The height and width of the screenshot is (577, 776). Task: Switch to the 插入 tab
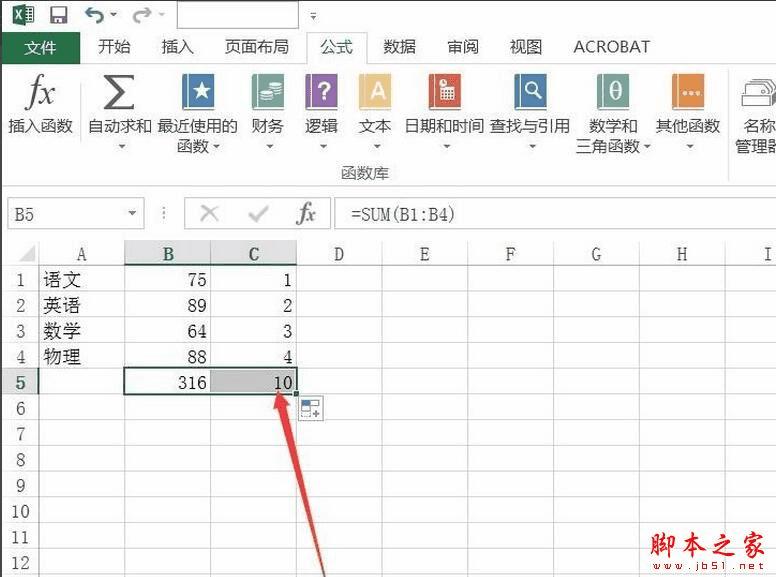(x=177, y=47)
